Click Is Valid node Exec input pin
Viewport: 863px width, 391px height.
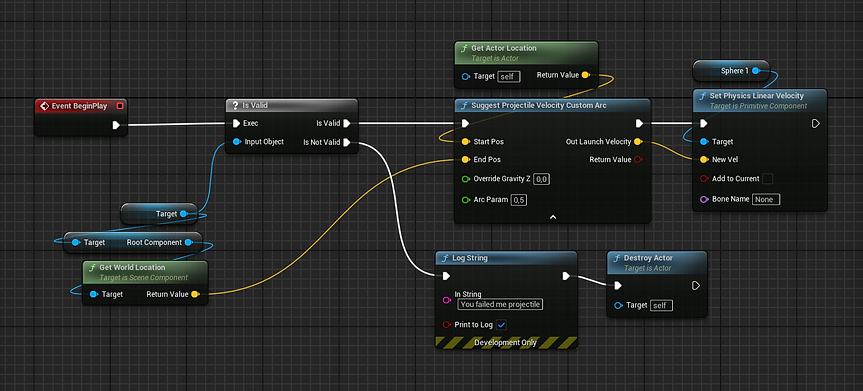tap(236, 123)
